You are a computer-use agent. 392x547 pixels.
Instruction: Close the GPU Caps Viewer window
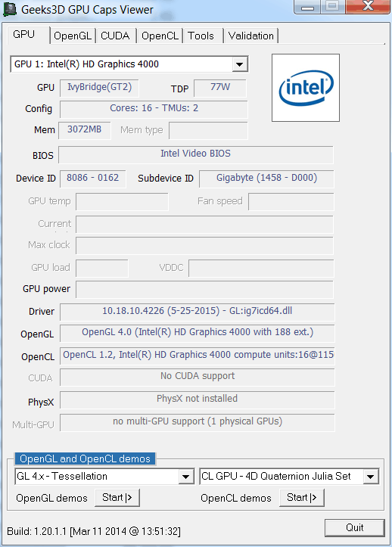pyautogui.click(x=368, y=6)
